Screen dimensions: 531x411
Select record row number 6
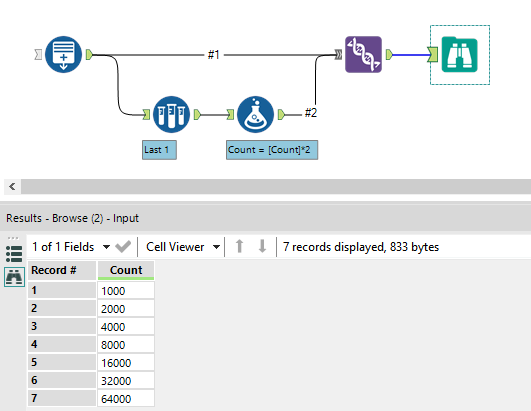62,380
